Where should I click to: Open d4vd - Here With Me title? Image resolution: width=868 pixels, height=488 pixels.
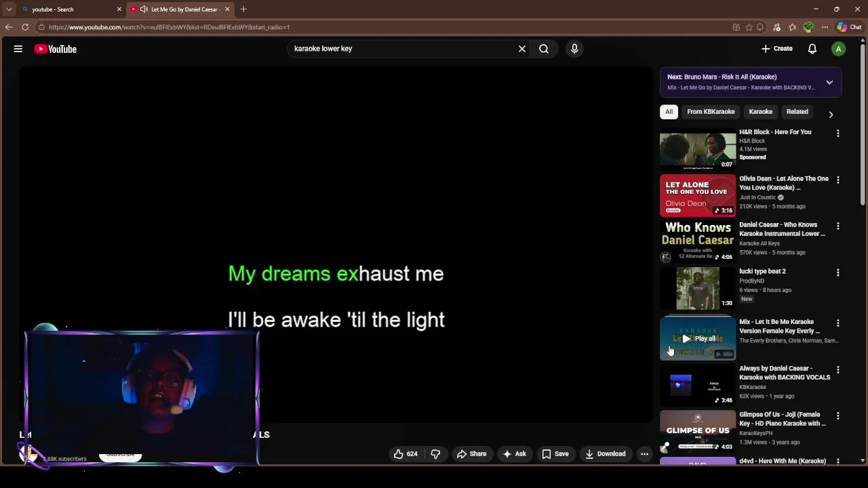coord(783,461)
